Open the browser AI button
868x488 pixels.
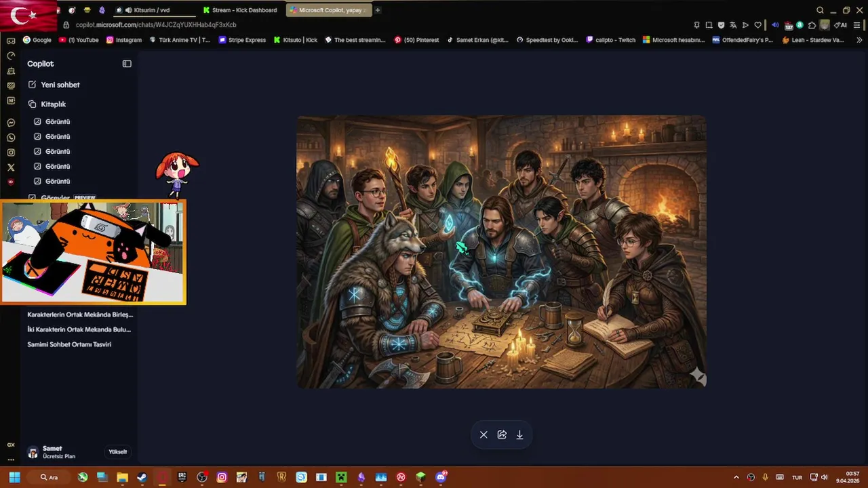[x=841, y=25]
